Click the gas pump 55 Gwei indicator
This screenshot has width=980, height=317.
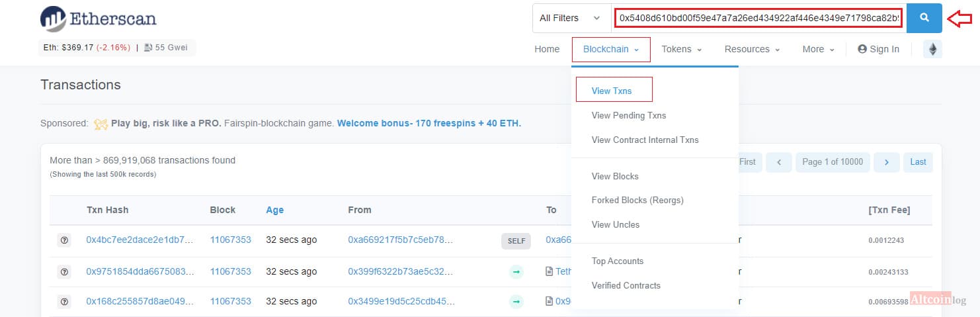point(165,48)
